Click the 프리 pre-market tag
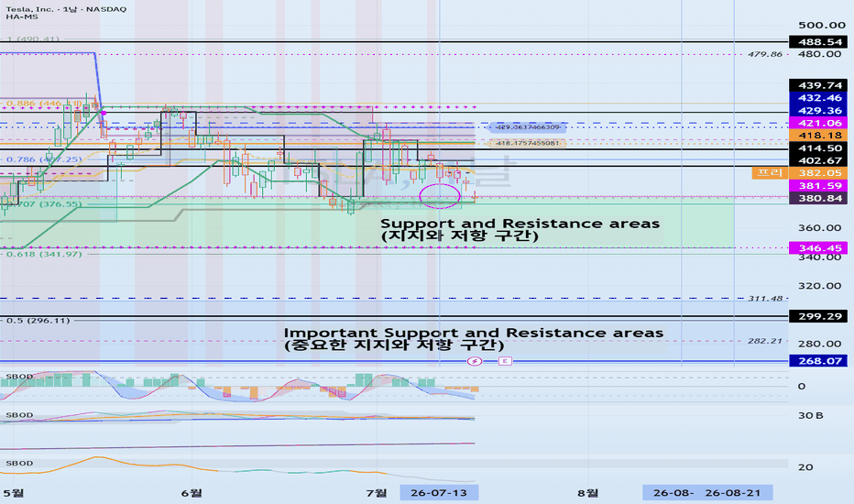This screenshot has height=504, width=854. [770, 173]
